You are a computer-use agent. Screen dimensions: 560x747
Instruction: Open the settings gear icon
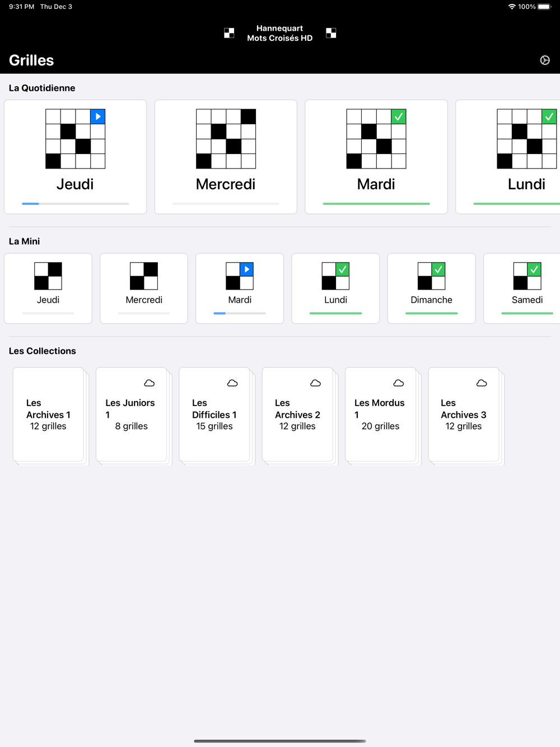click(545, 60)
